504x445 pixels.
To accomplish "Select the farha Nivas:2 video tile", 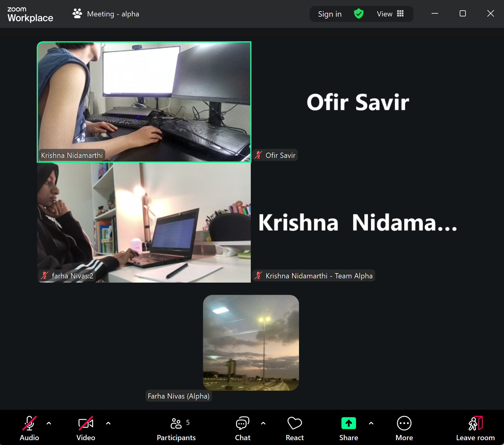I will (144, 222).
